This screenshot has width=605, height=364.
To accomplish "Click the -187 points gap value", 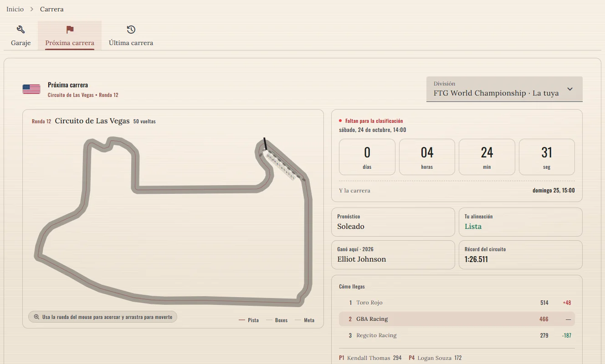I will 566,335.
